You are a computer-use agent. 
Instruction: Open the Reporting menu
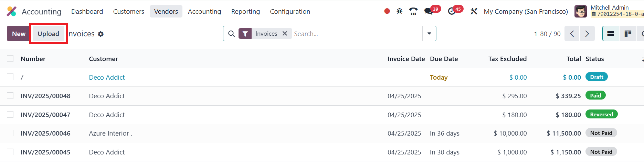tap(245, 11)
